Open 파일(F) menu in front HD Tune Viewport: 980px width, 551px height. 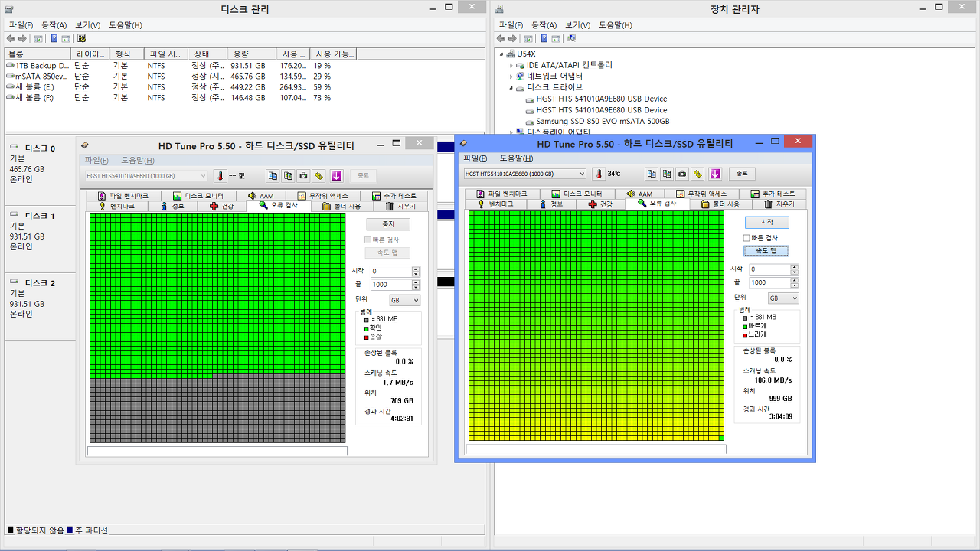[x=475, y=158]
